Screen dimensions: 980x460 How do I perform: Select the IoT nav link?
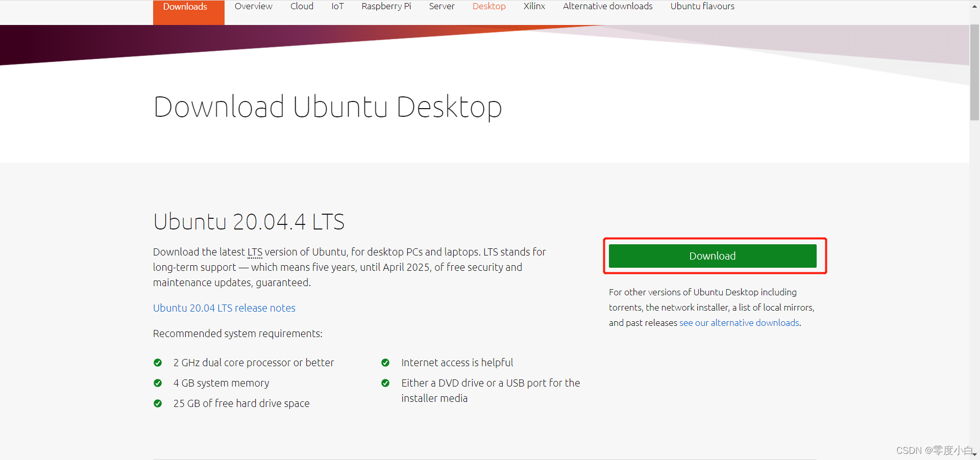(x=337, y=7)
